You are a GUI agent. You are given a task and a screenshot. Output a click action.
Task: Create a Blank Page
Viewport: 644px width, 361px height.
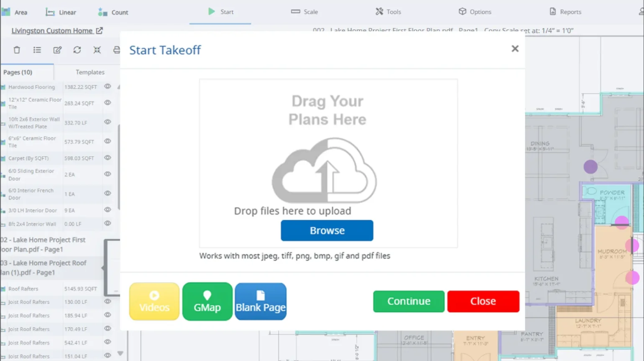click(x=261, y=301)
